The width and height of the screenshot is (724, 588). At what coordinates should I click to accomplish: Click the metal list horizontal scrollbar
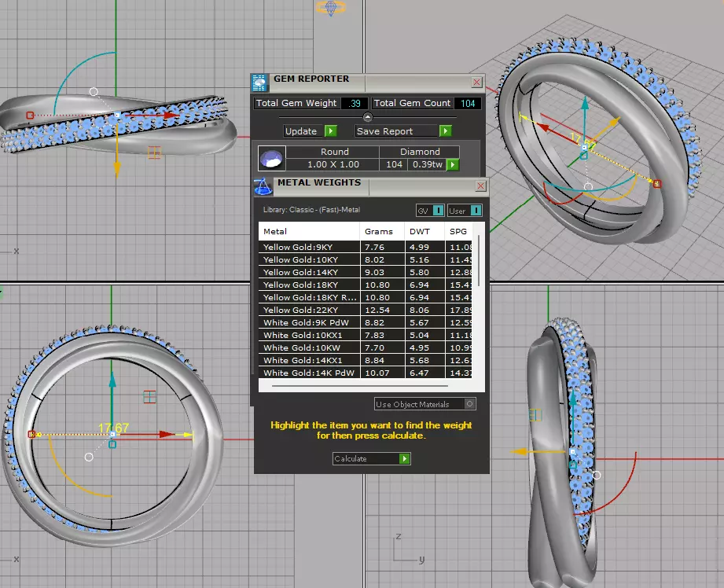coord(360,385)
